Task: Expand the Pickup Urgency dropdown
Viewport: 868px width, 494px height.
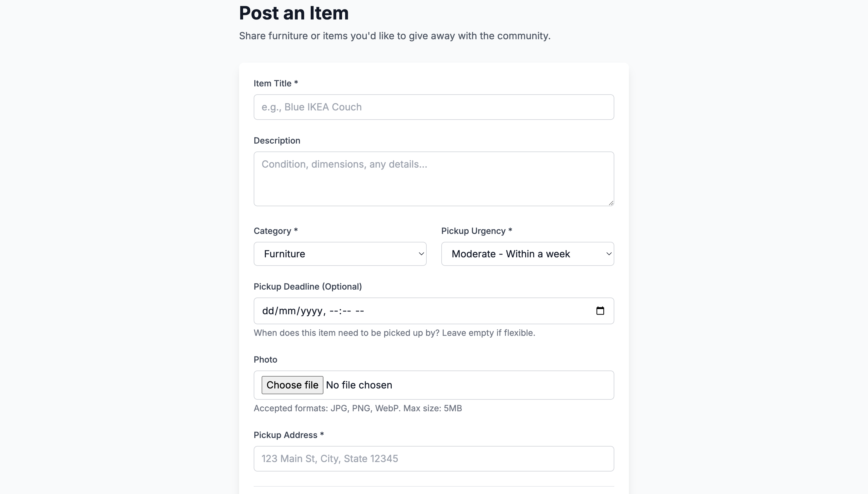Action: (x=528, y=254)
